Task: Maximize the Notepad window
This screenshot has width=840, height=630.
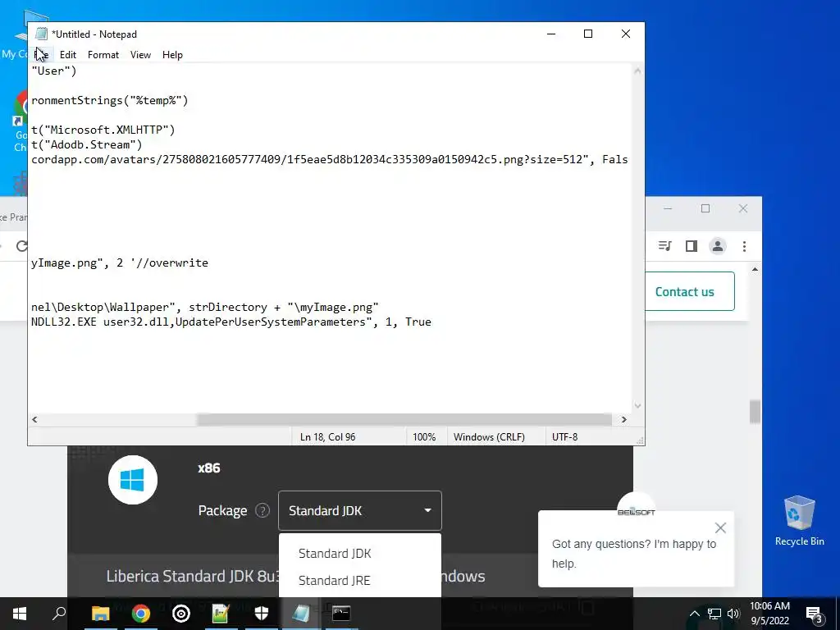Action: tap(588, 34)
